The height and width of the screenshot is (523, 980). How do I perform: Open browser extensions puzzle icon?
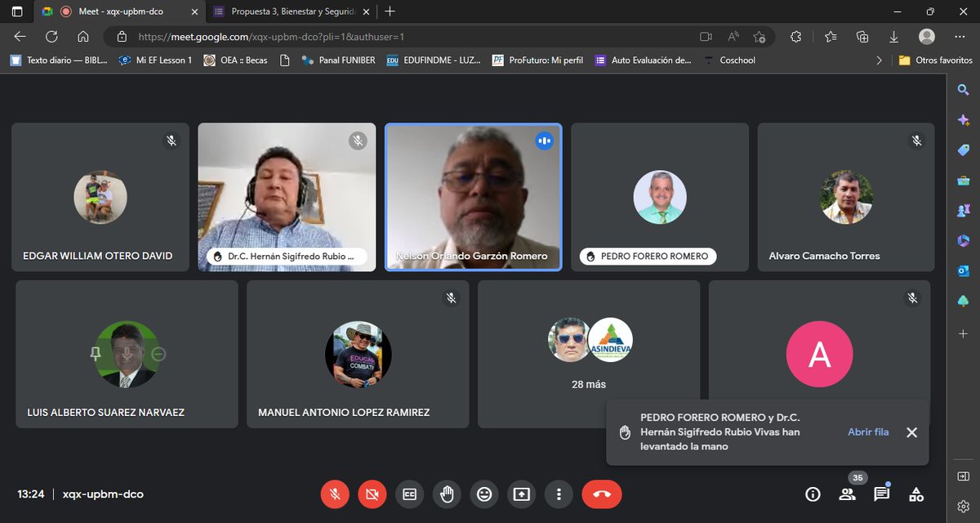point(796,37)
